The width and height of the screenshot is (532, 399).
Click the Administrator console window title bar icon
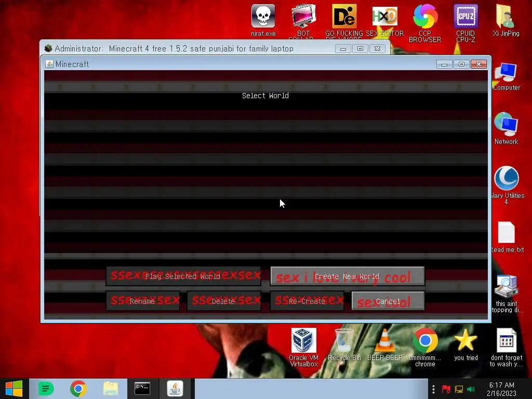click(48, 48)
